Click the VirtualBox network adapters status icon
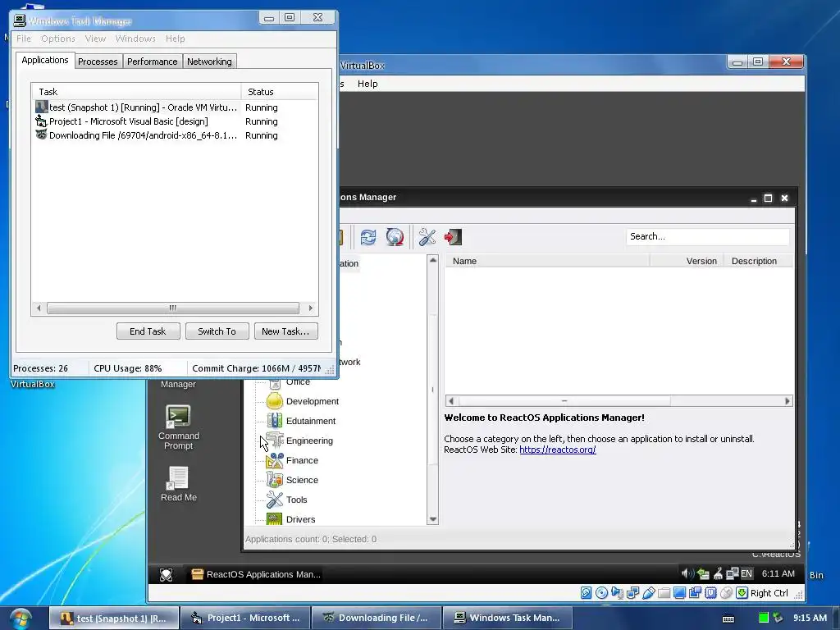This screenshot has height=630, width=840. coord(632,593)
